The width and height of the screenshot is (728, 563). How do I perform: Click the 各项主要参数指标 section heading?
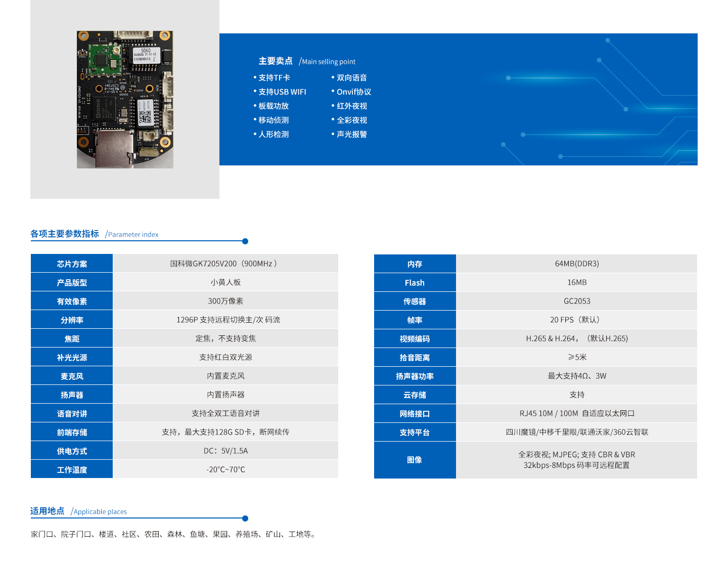(65, 234)
